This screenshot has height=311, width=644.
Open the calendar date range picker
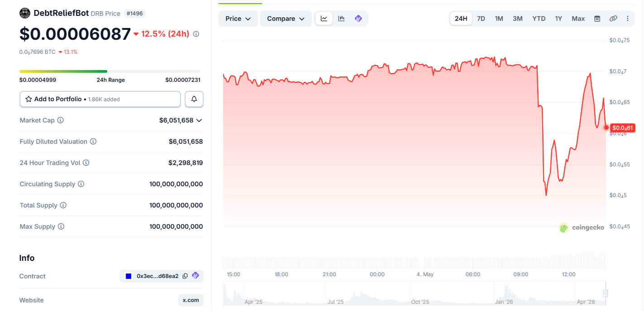(x=597, y=19)
